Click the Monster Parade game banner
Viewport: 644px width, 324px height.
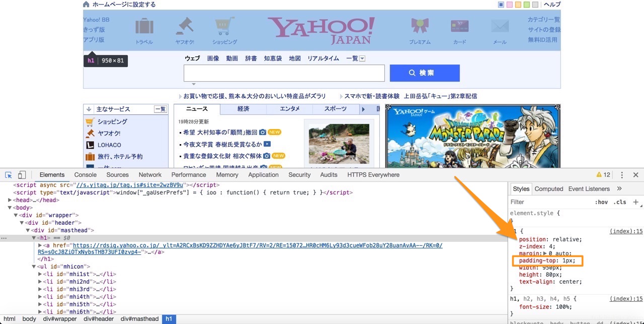[473, 136]
